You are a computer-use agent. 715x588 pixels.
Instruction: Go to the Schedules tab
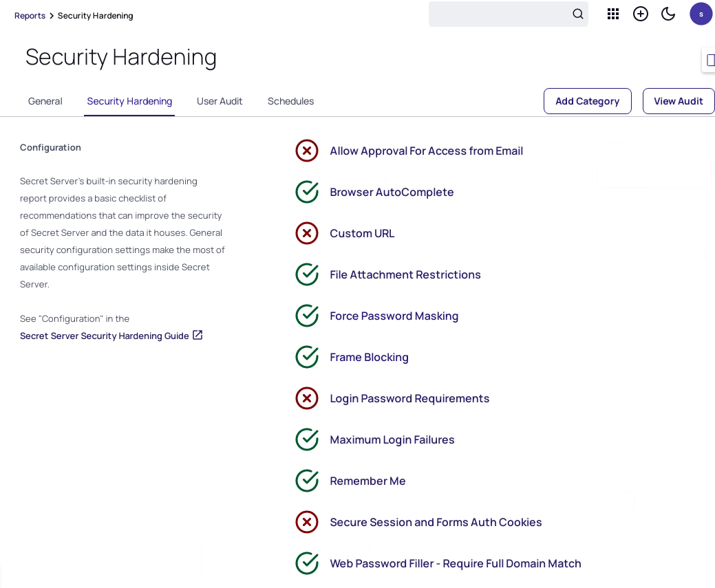tap(290, 101)
